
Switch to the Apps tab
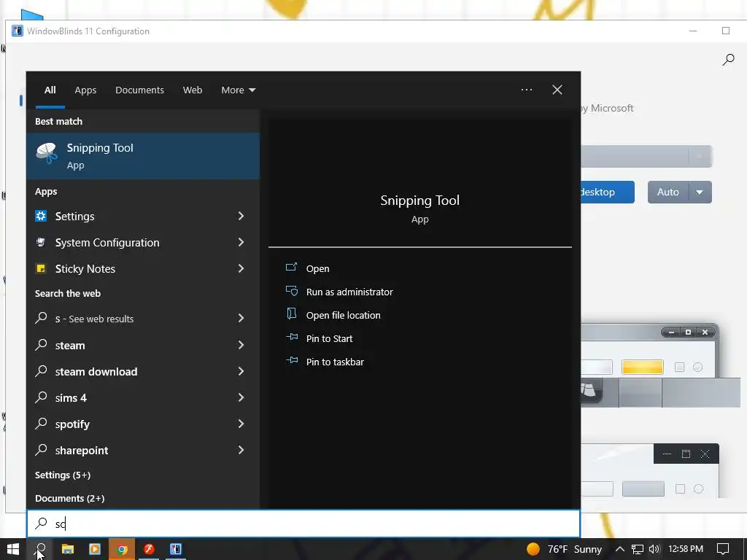click(85, 90)
